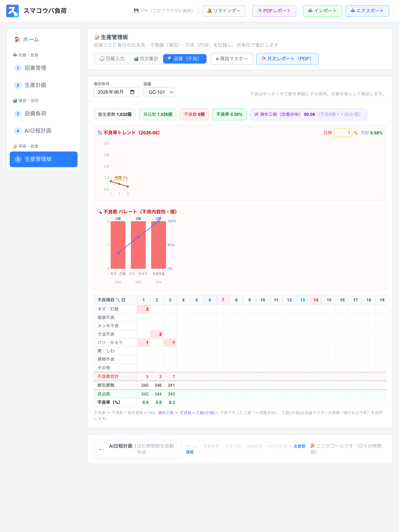The height and width of the screenshot is (532, 399).
Task: Click day 14 column header
Action: [x=316, y=300]
